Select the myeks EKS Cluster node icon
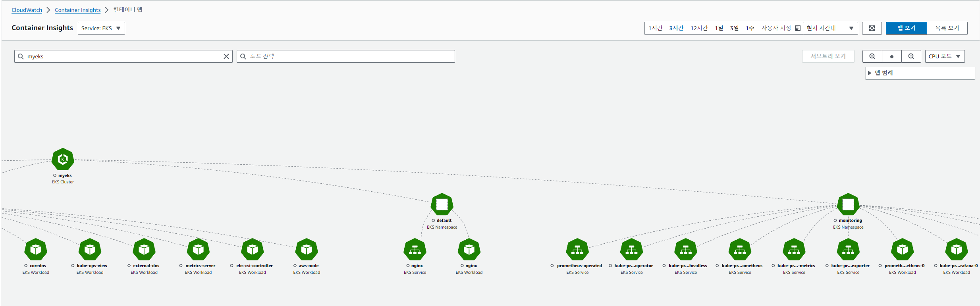This screenshot has height=306, width=980. (63, 160)
